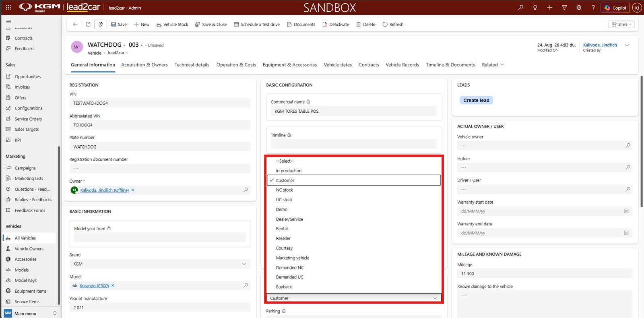Click the Create lead button
Viewport: 644px width, 318px height.
(476, 100)
